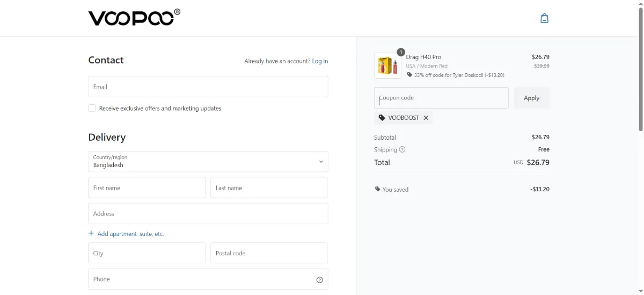Click the Address field
644x295 pixels.
tap(208, 213)
